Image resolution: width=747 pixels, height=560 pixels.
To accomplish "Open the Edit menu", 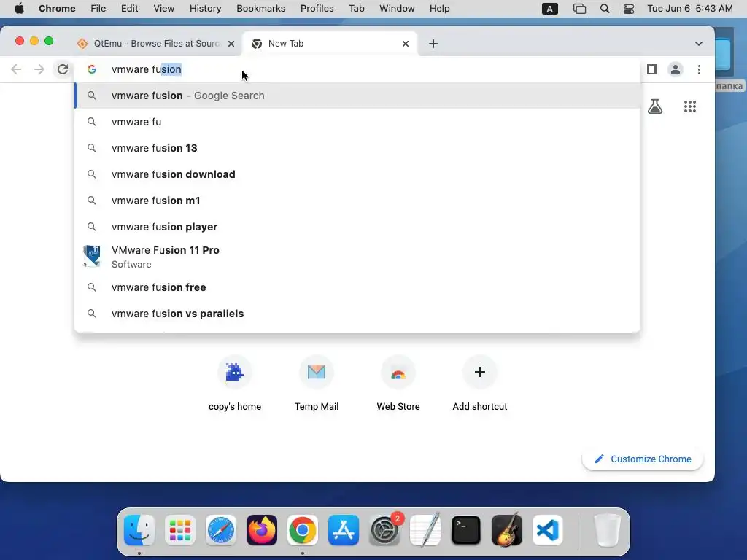I will tap(129, 9).
